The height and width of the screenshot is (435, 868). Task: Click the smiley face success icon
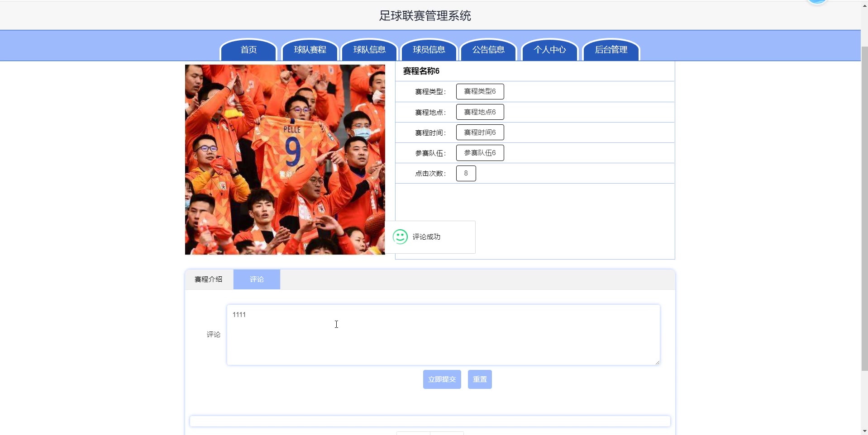point(400,236)
